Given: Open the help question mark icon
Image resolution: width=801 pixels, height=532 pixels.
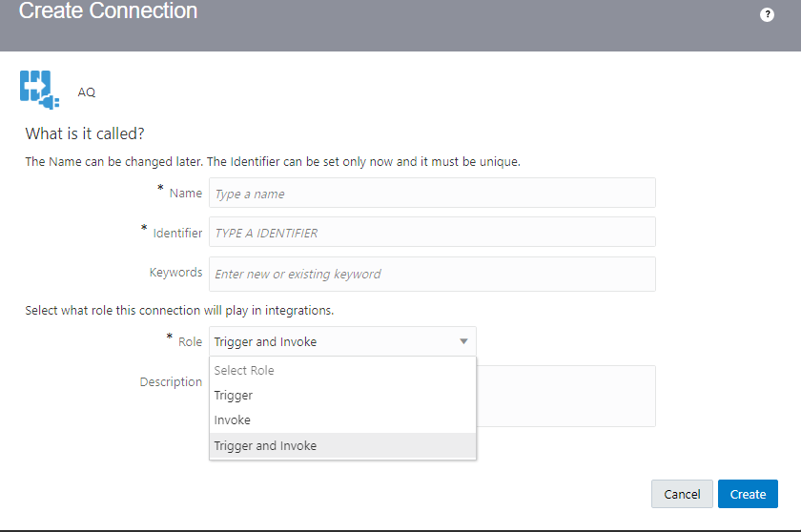Looking at the screenshot, I should [x=767, y=15].
